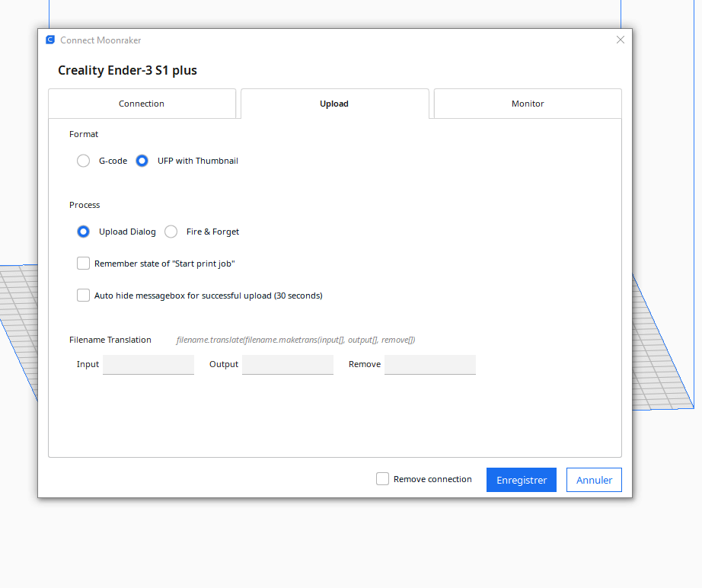Select the Fire & Forget process

tap(171, 232)
